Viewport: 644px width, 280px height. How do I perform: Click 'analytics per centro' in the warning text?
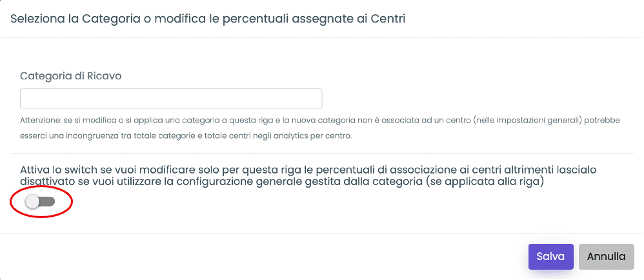[319, 136]
